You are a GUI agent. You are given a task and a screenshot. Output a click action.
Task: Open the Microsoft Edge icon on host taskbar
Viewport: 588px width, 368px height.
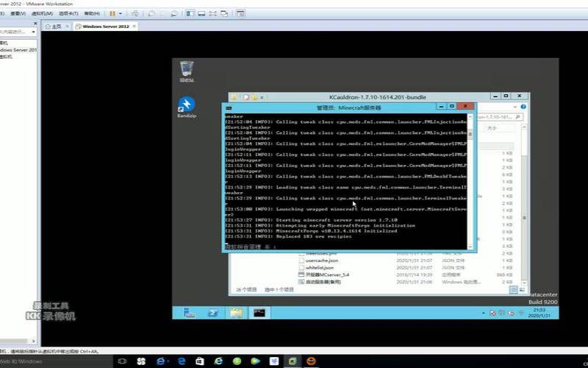182,361
